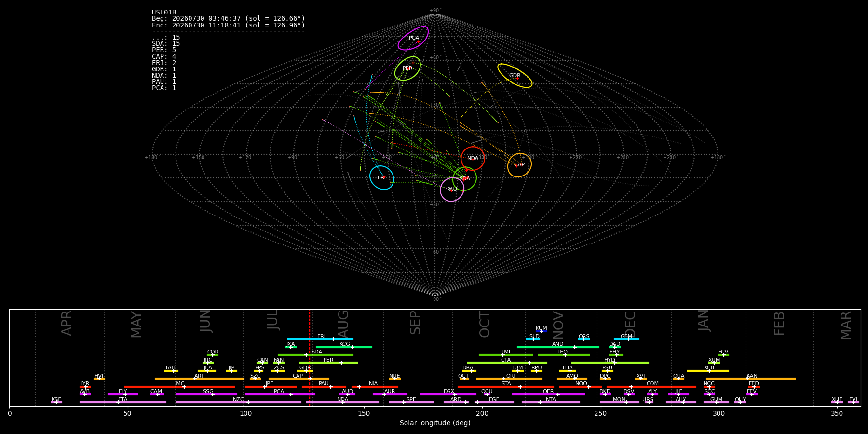Image resolution: width=868 pixels, height=434 pixels.
Task: Click the AUG month label
Action: tap(343, 324)
